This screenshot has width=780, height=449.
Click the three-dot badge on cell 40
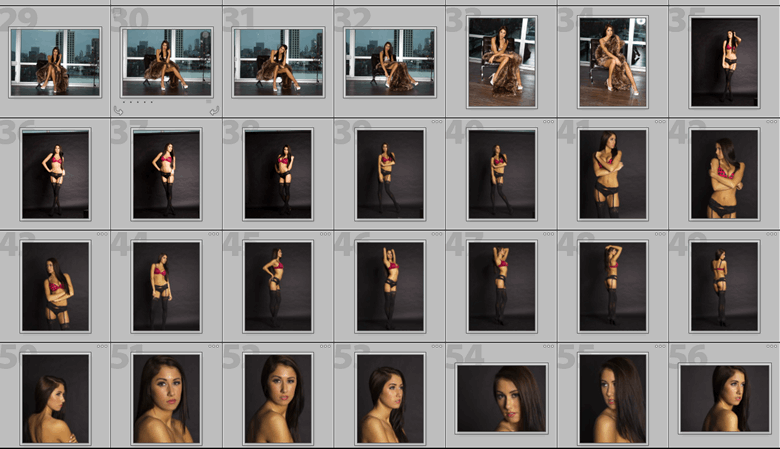tap(549, 123)
